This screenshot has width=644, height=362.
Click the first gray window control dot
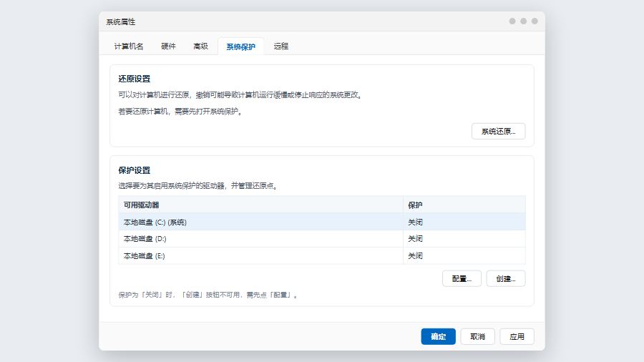click(x=512, y=21)
